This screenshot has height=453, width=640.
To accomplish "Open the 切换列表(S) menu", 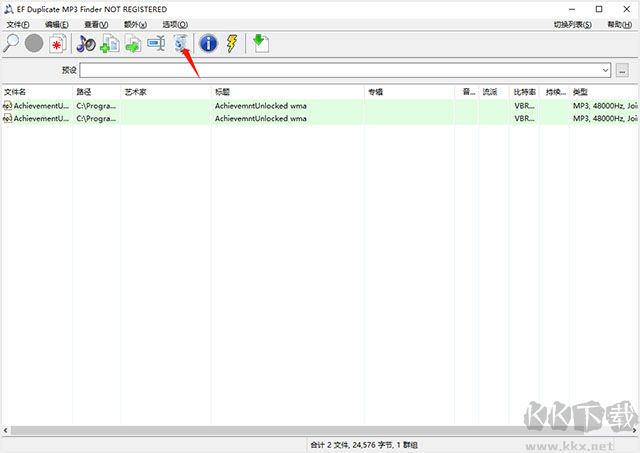I will (573, 24).
